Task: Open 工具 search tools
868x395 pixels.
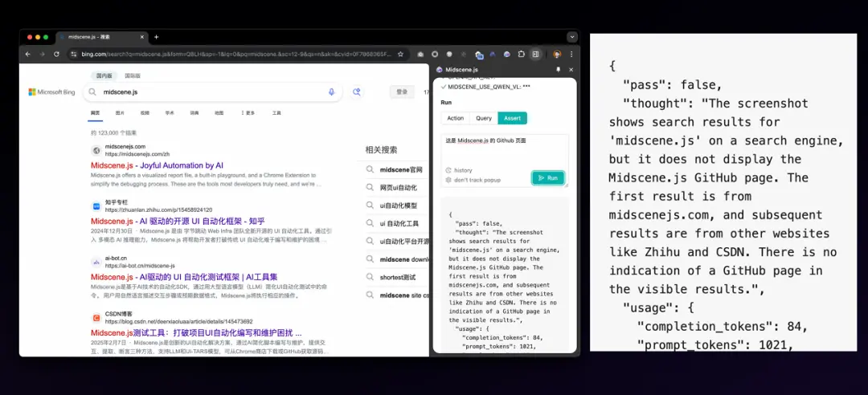Action: click(276, 113)
